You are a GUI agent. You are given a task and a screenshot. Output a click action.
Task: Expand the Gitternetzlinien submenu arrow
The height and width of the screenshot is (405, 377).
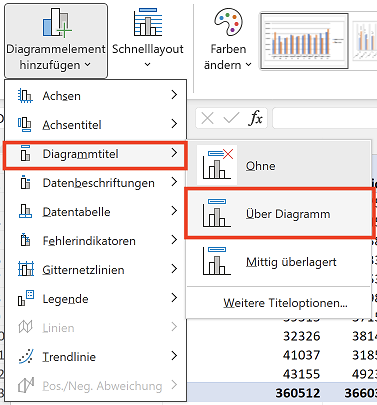pyautogui.click(x=174, y=269)
